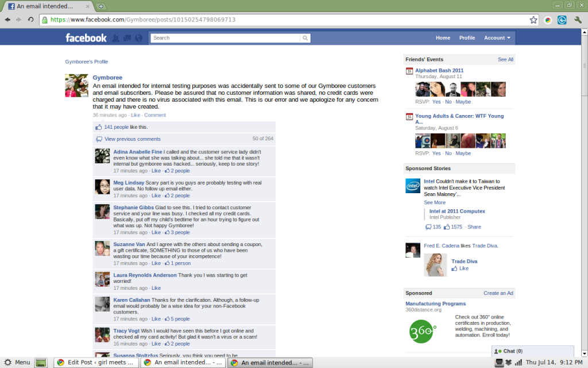This screenshot has height=368, width=588.
Task: Expand View previous comments
Action: 133,139
